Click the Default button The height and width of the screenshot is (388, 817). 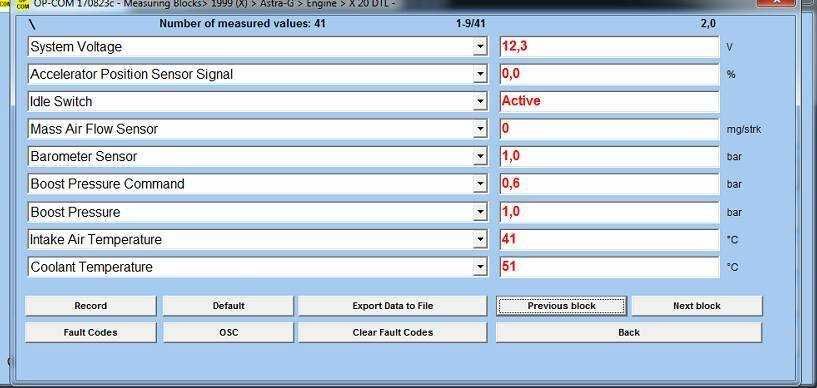(x=228, y=306)
